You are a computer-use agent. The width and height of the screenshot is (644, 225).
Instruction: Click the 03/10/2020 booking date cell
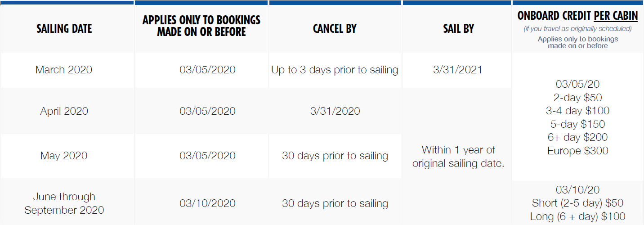pos(207,203)
